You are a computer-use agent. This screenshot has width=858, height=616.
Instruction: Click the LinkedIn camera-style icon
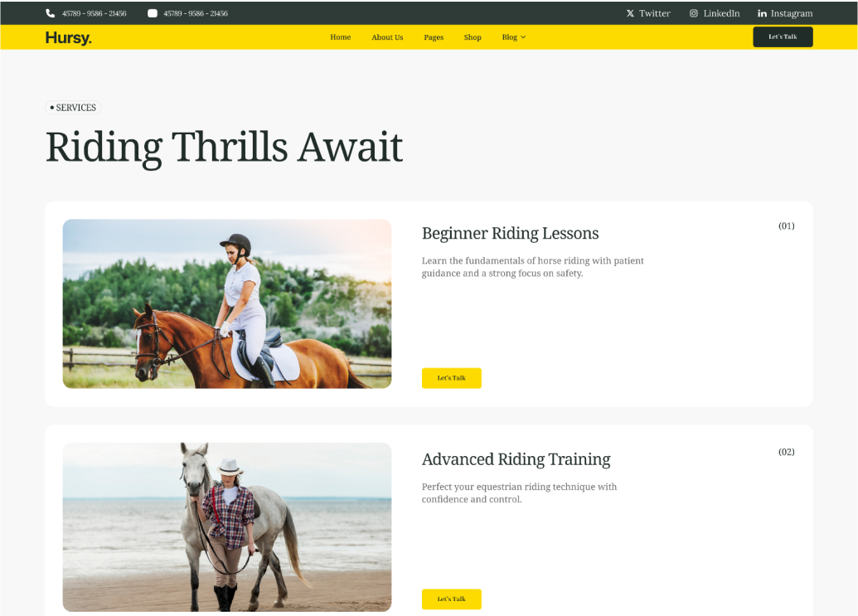693,13
